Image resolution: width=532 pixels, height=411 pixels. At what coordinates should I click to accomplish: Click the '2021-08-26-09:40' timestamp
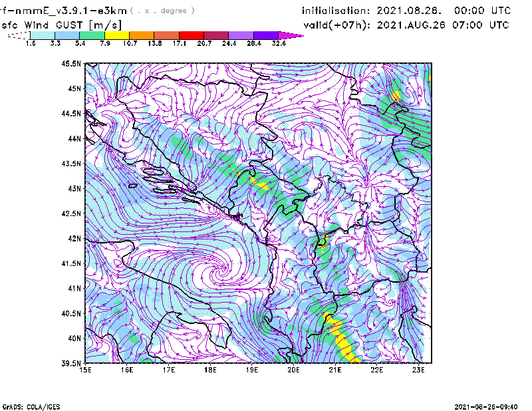click(x=486, y=407)
